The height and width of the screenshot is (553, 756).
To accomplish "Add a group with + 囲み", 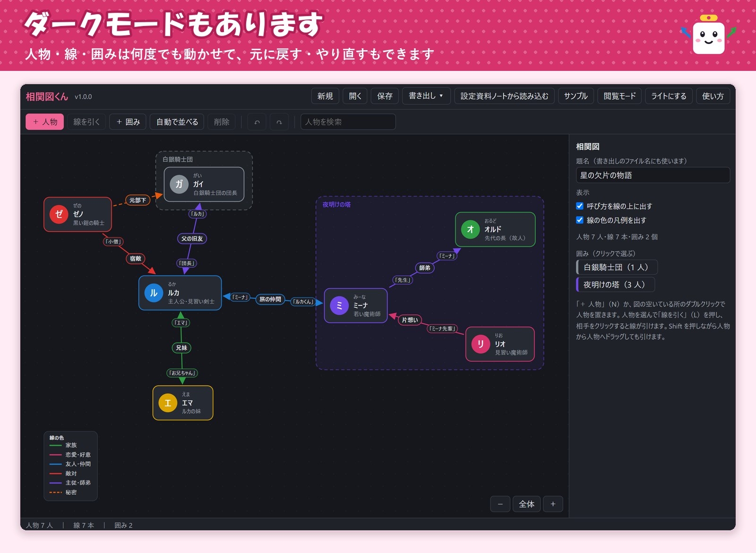I will click(x=128, y=122).
